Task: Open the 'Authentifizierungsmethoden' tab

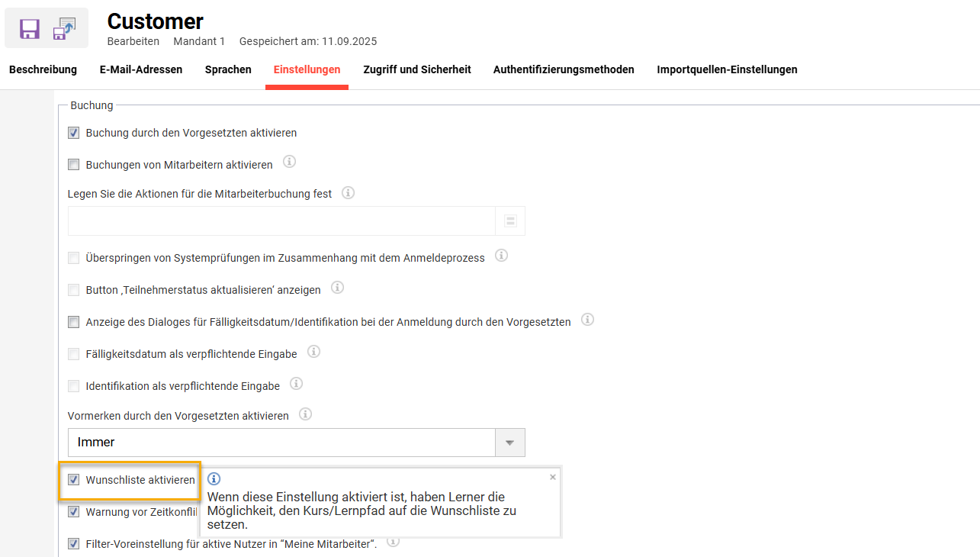Action: [564, 69]
